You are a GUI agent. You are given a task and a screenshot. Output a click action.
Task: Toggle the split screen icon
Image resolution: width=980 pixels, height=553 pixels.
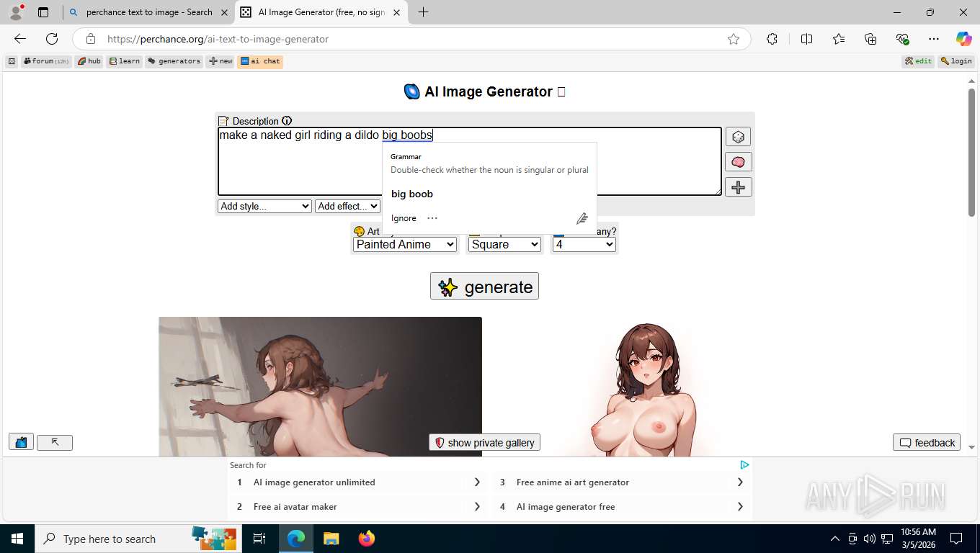click(807, 39)
